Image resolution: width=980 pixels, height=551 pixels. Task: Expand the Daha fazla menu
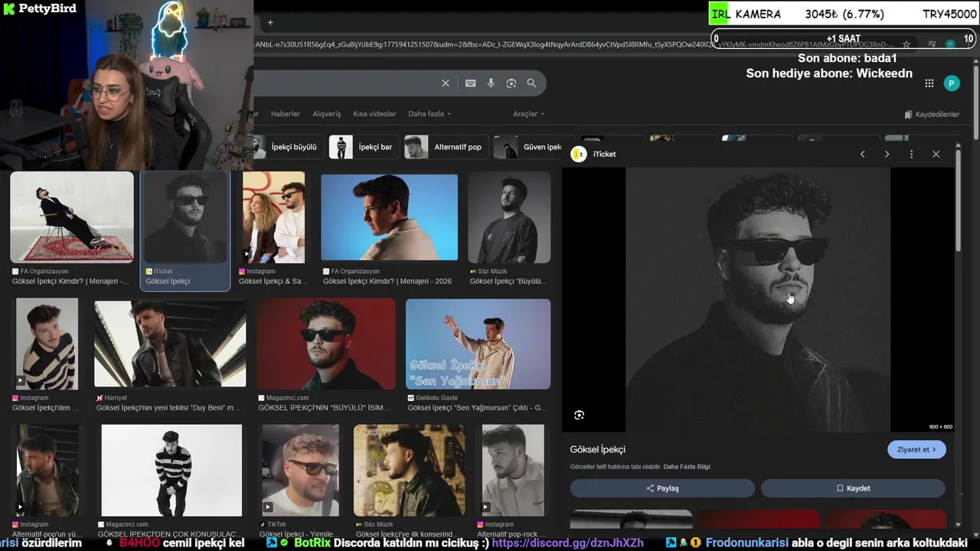[x=430, y=114]
